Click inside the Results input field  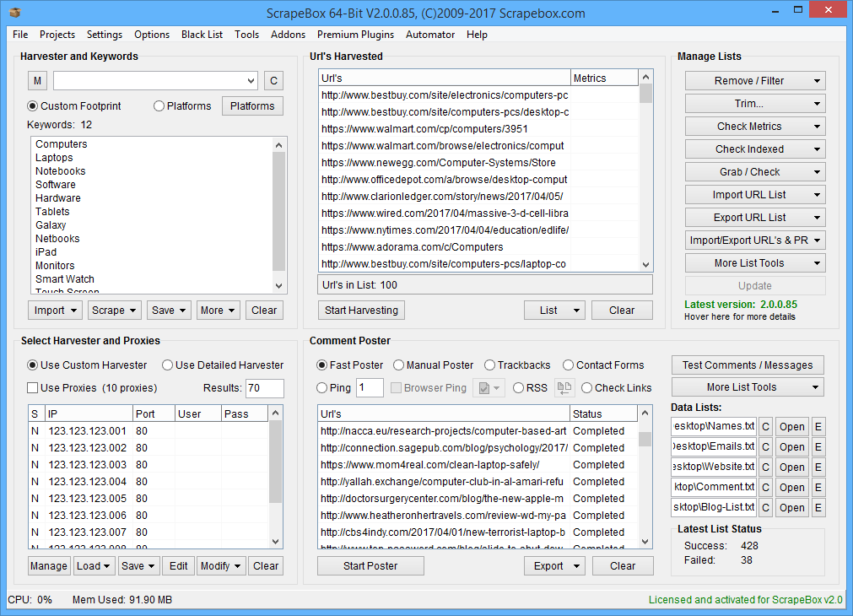264,387
